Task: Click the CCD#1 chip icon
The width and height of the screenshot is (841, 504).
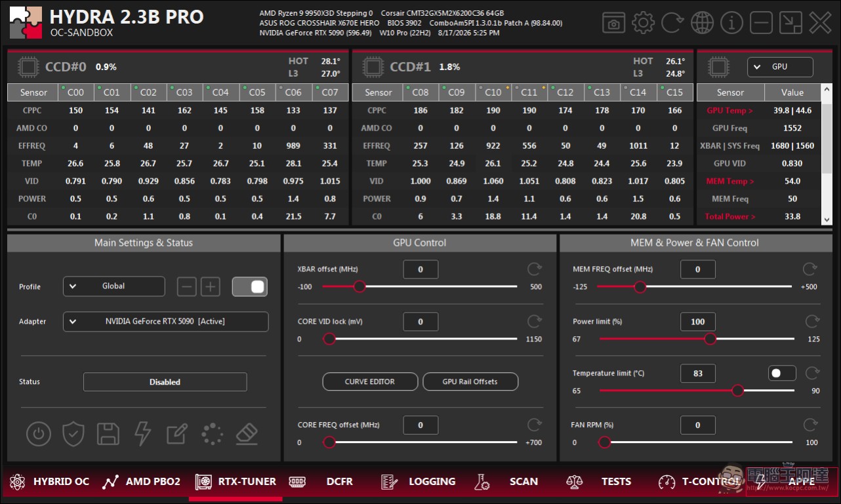Action: pos(373,67)
